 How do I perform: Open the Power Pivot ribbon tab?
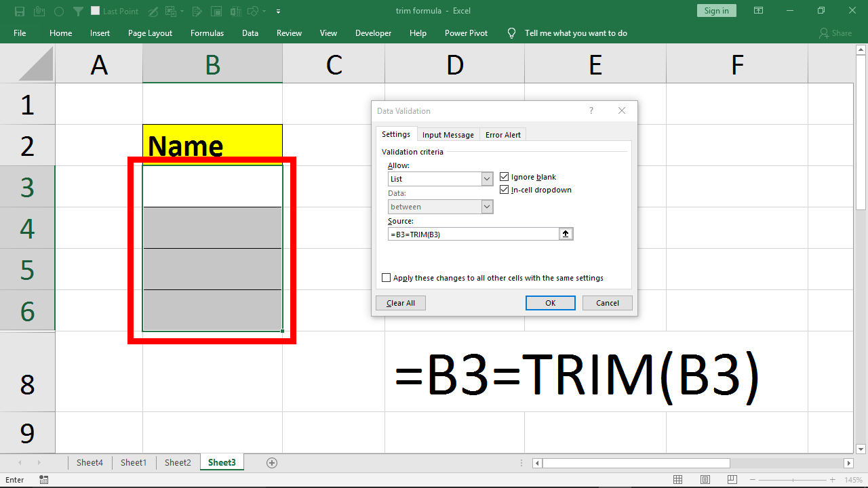tap(466, 33)
